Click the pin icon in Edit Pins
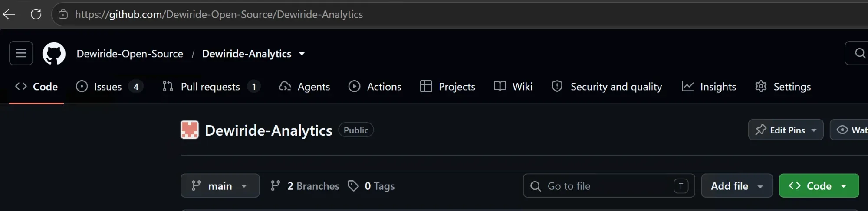This screenshot has width=868, height=211. coord(760,130)
